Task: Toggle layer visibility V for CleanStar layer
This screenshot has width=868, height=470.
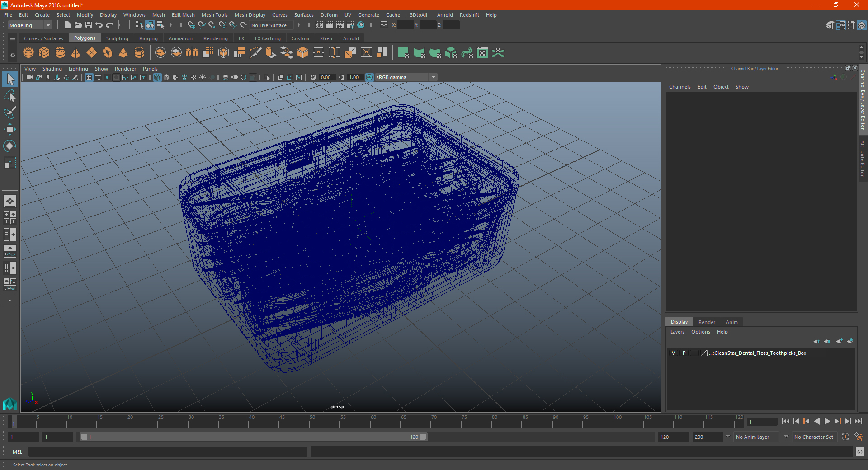Action: coord(673,353)
